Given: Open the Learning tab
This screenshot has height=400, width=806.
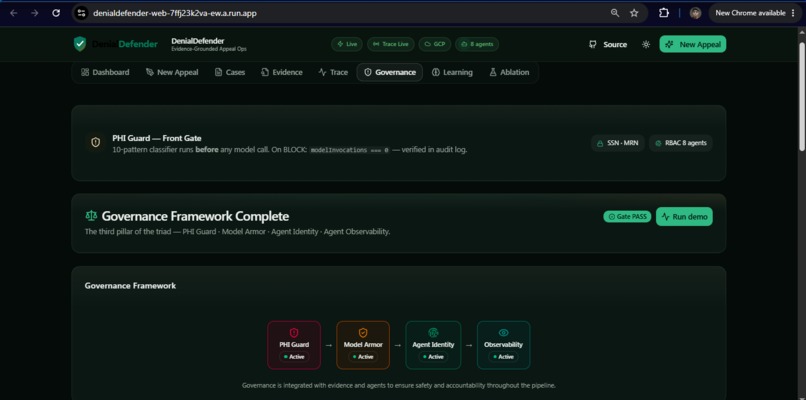Looking at the screenshot, I should [452, 72].
